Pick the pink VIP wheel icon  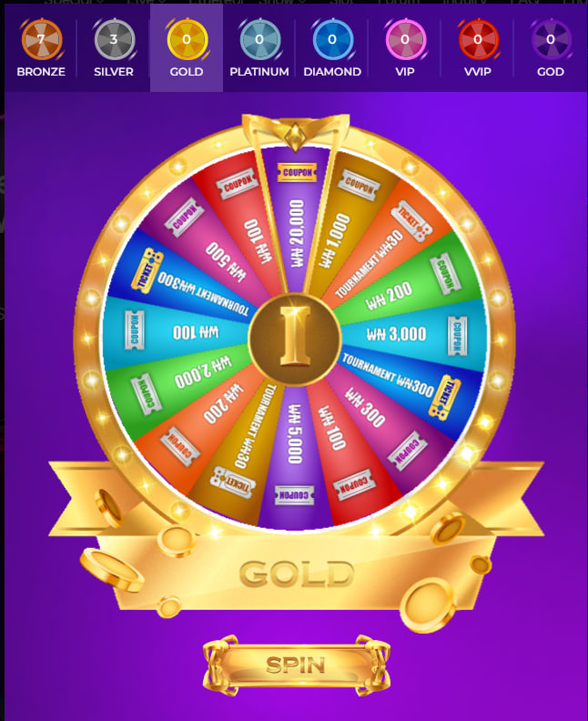[x=405, y=39]
